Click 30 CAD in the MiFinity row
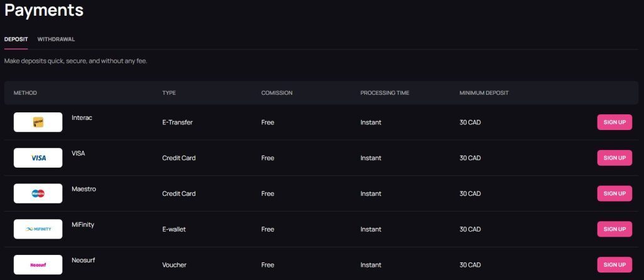This screenshot has height=280, width=644. [x=470, y=229]
